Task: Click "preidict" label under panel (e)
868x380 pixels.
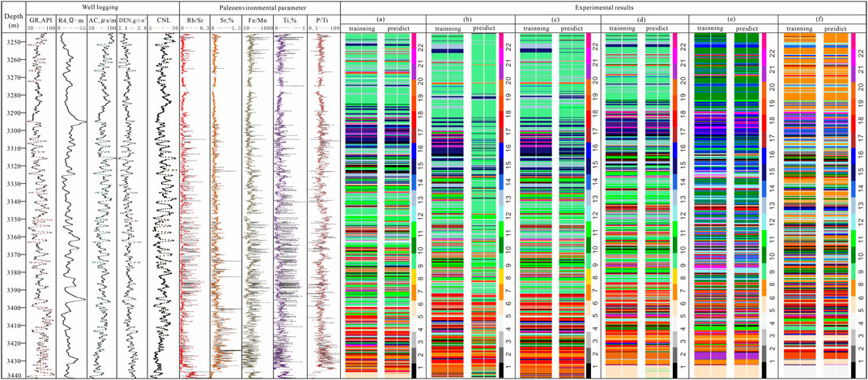Action: pos(748,28)
